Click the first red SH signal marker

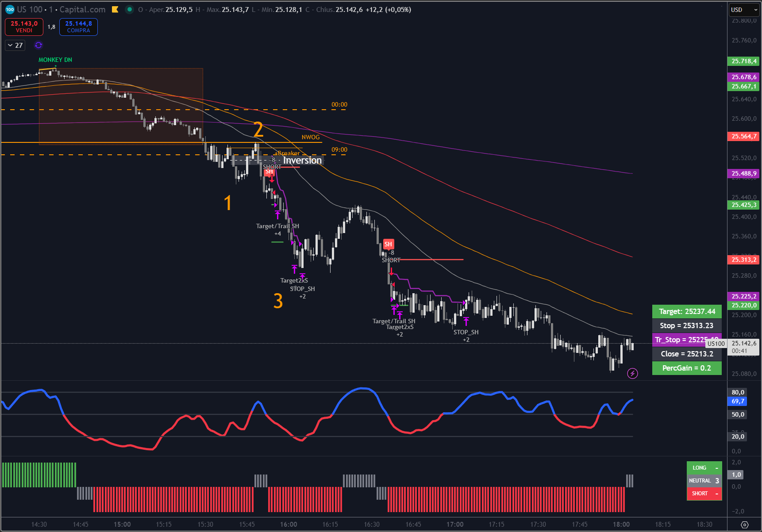point(269,172)
